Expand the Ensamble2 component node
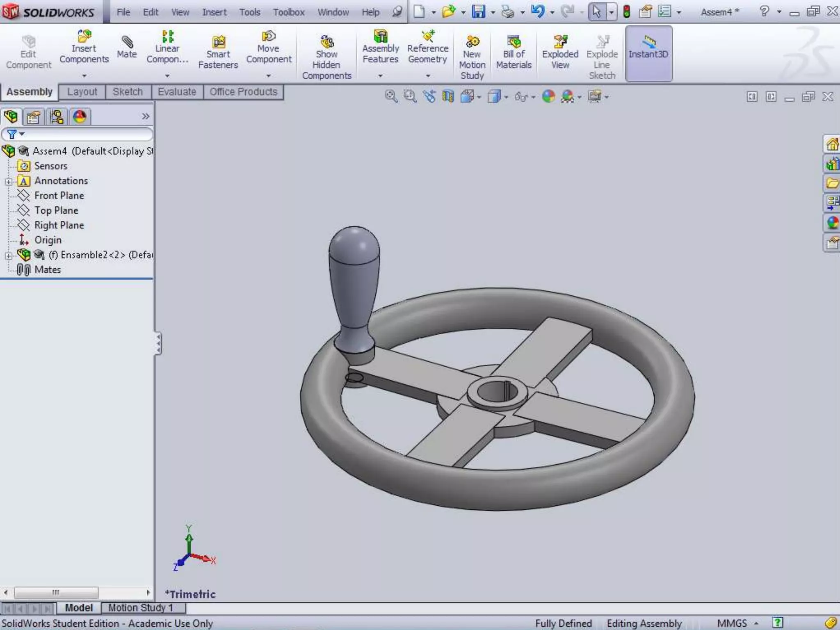 tap(9, 256)
